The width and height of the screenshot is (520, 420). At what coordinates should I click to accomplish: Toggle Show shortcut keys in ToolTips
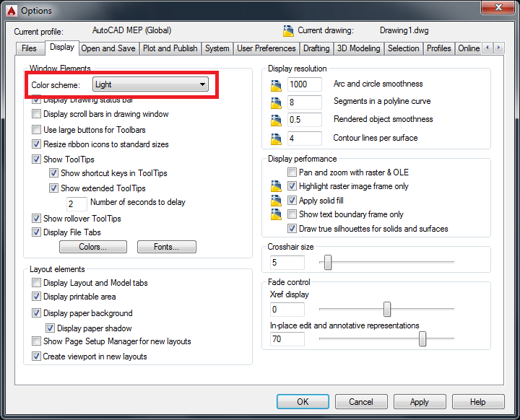(x=53, y=172)
